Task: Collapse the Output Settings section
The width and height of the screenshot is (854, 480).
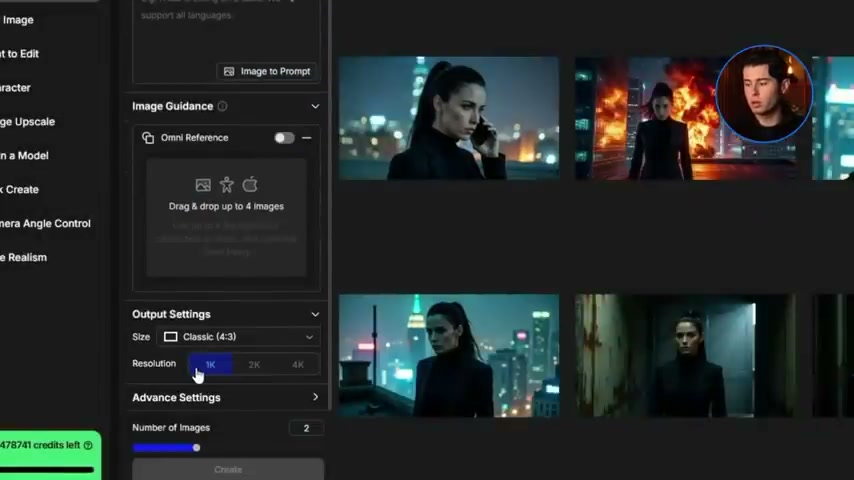Action: pos(315,314)
